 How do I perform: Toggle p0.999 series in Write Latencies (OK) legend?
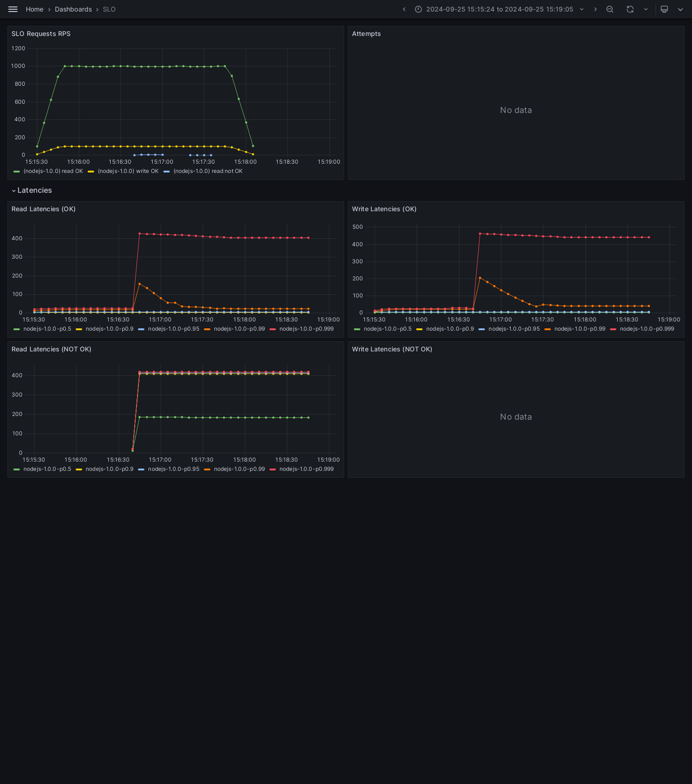tap(647, 329)
